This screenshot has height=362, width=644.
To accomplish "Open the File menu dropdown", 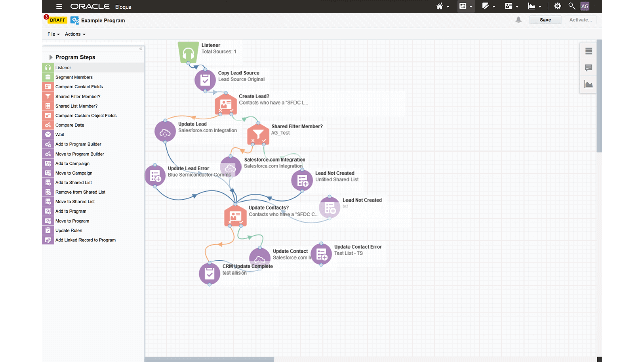I will coord(53,34).
